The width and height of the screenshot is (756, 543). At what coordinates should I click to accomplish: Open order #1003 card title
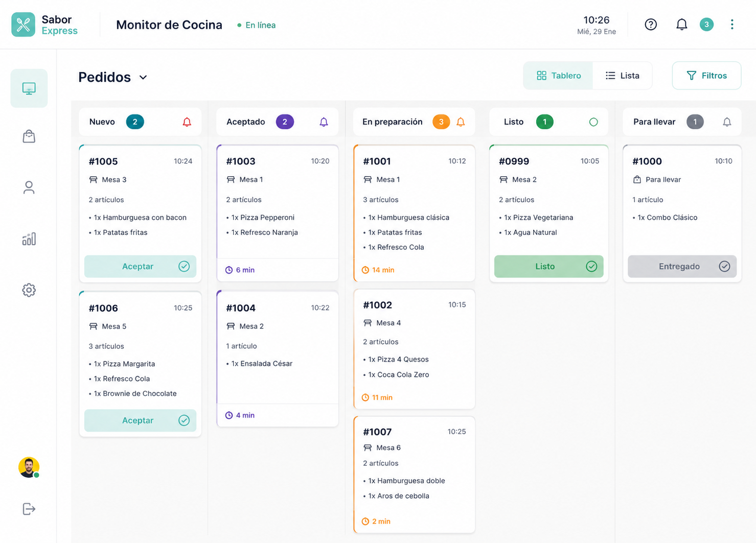tap(241, 161)
